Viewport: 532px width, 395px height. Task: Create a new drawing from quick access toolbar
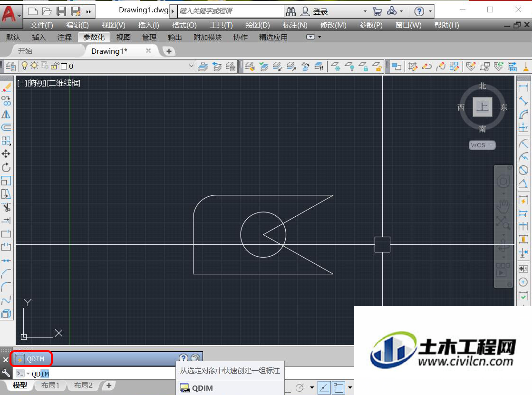click(x=33, y=11)
